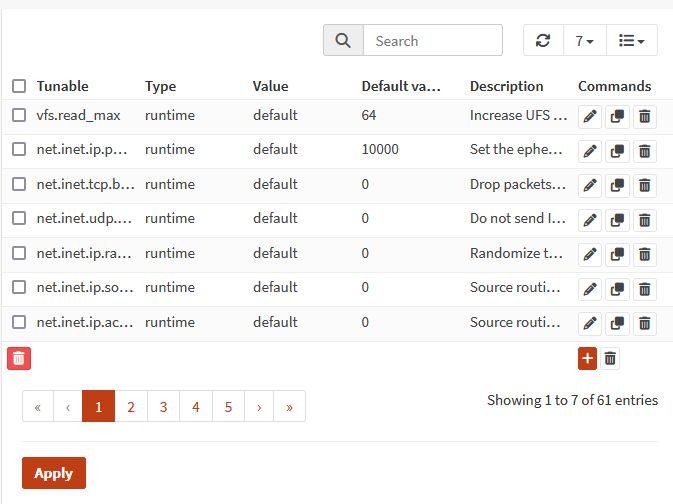The width and height of the screenshot is (673, 504).
Task: Click into the Search input field
Action: pos(432,41)
